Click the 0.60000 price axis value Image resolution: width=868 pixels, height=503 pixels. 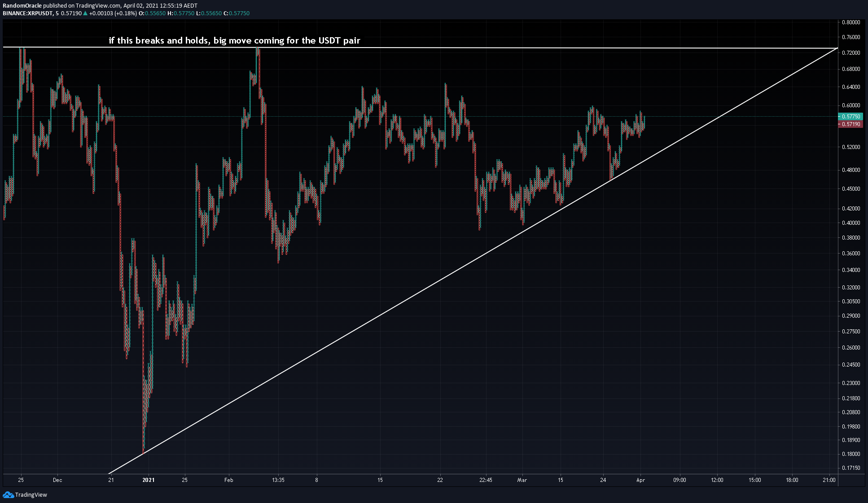coord(851,105)
